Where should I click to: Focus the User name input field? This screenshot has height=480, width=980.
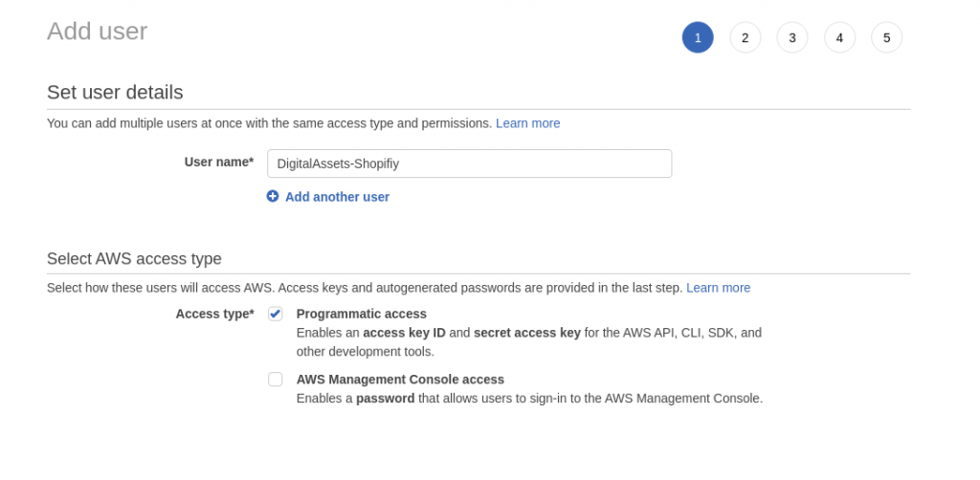click(469, 164)
